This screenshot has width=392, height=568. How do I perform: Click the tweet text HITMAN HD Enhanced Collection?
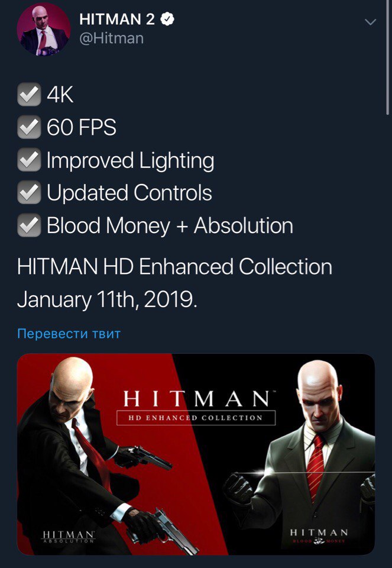174,267
